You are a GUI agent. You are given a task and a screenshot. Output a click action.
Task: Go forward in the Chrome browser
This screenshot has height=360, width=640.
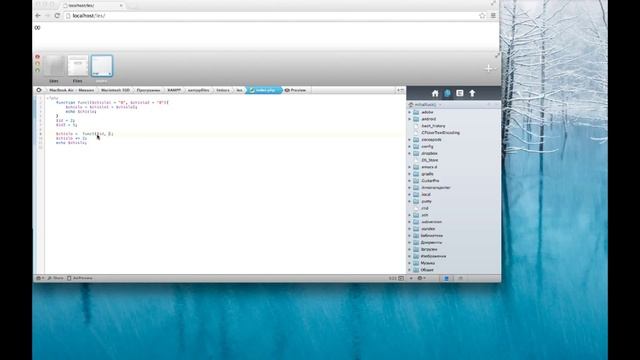47,16
